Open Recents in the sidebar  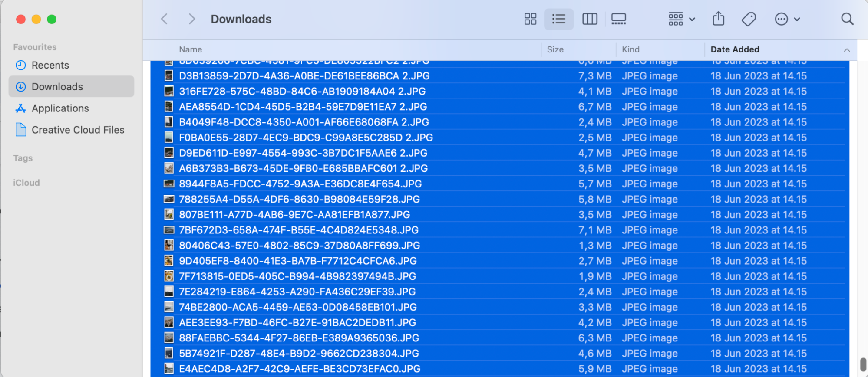(71, 65)
